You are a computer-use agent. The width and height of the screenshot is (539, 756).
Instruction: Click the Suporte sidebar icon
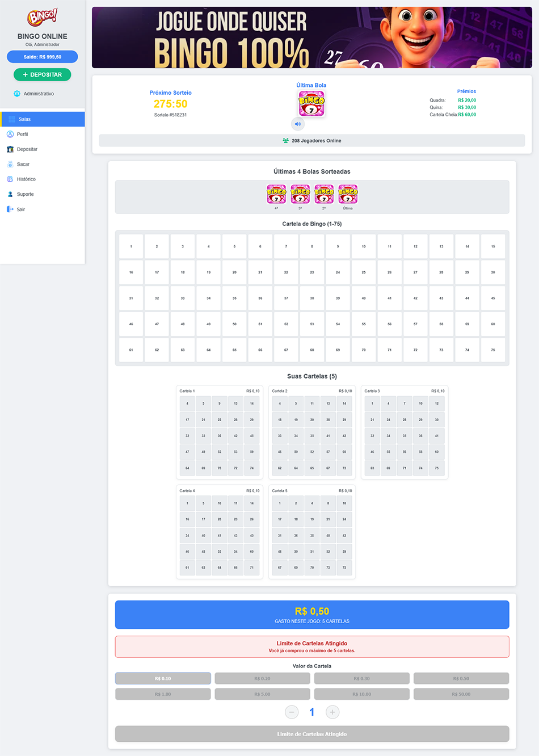[x=10, y=194]
